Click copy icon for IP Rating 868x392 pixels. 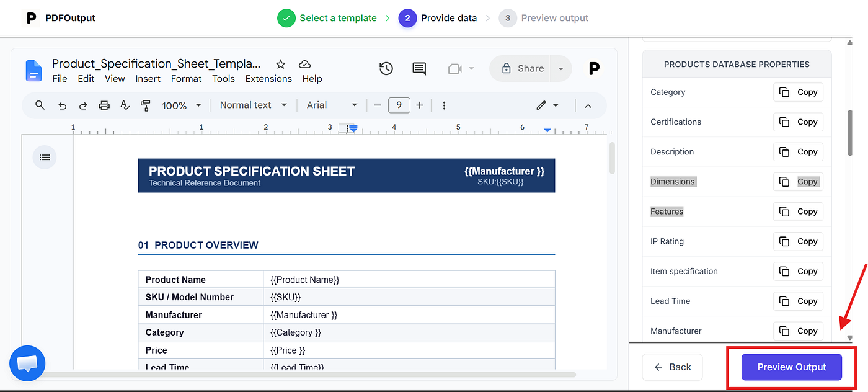click(784, 241)
